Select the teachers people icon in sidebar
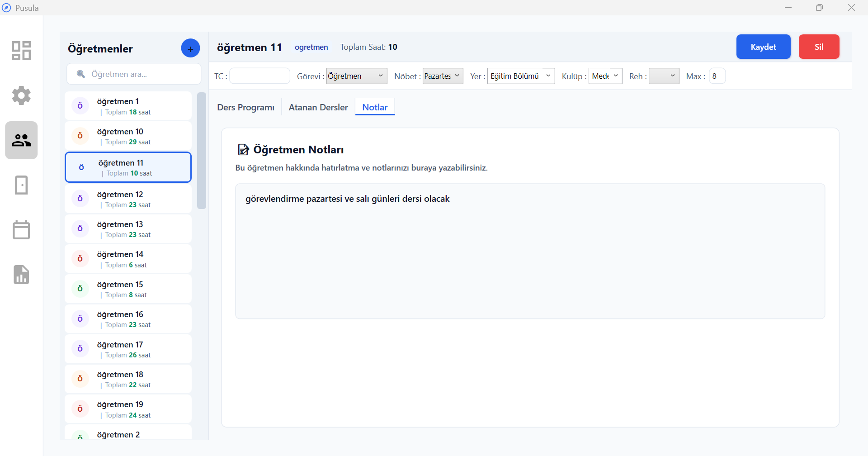Viewport: 868px width, 456px height. [21, 140]
